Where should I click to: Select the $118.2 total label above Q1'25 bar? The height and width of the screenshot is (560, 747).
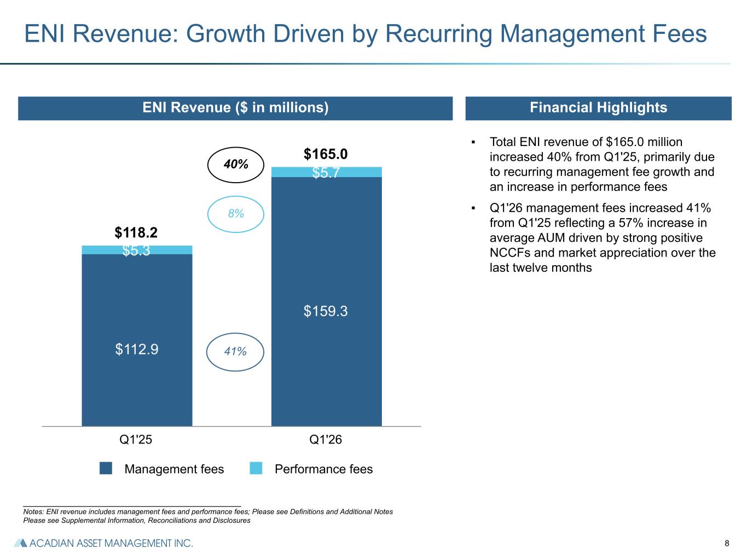pyautogui.click(x=136, y=233)
